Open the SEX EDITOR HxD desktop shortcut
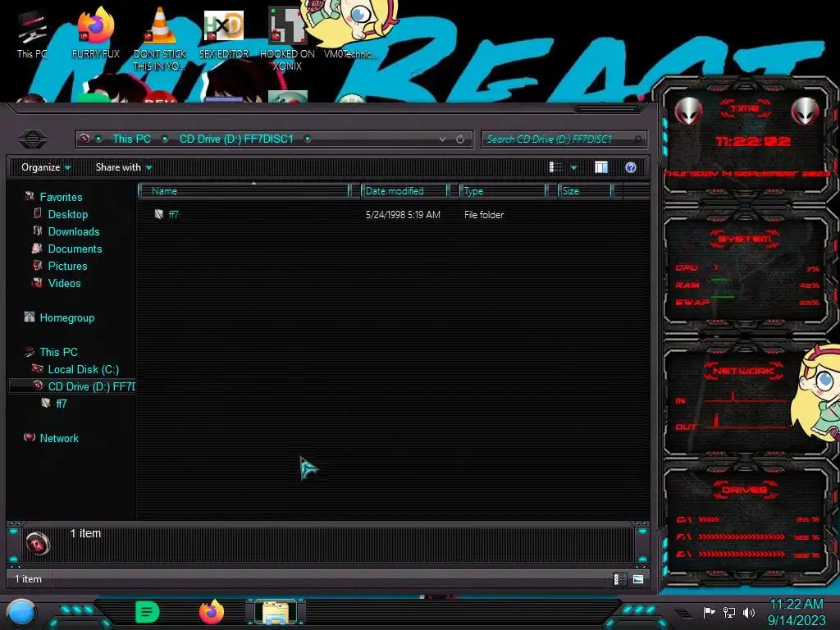 click(x=224, y=34)
